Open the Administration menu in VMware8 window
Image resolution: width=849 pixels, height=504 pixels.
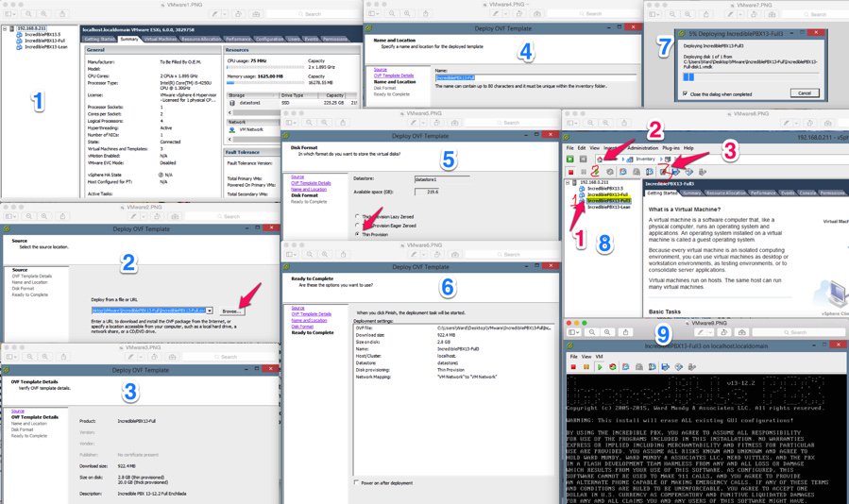tap(643, 148)
